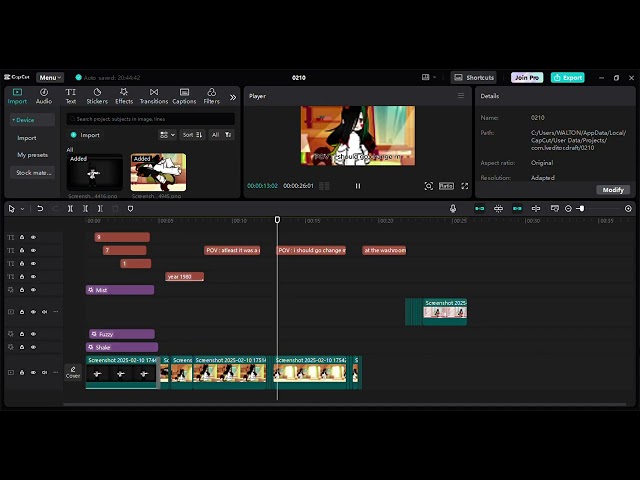The height and width of the screenshot is (480, 640).
Task: Adjust the timeline zoom slider handle
Action: pos(582,209)
